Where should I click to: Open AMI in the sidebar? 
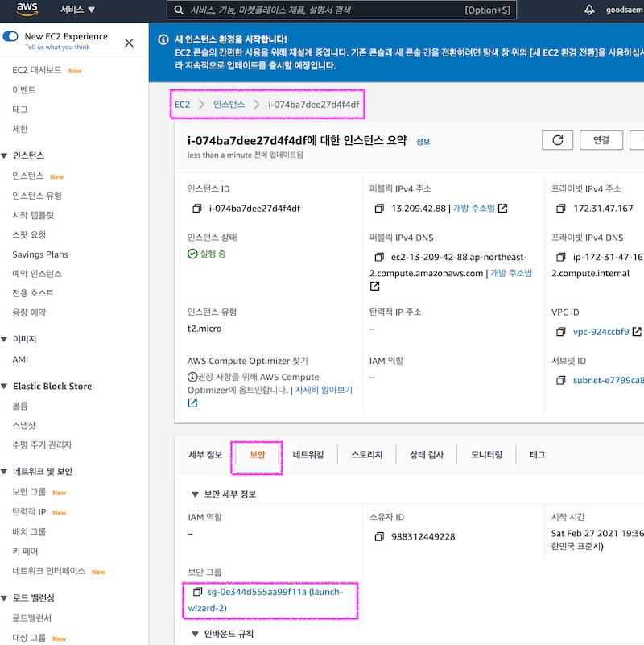click(20, 360)
